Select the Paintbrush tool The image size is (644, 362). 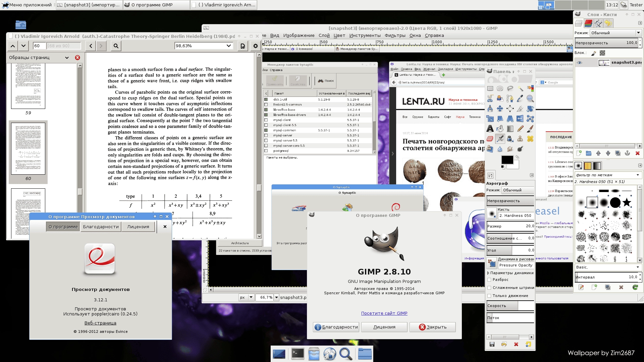(x=530, y=129)
